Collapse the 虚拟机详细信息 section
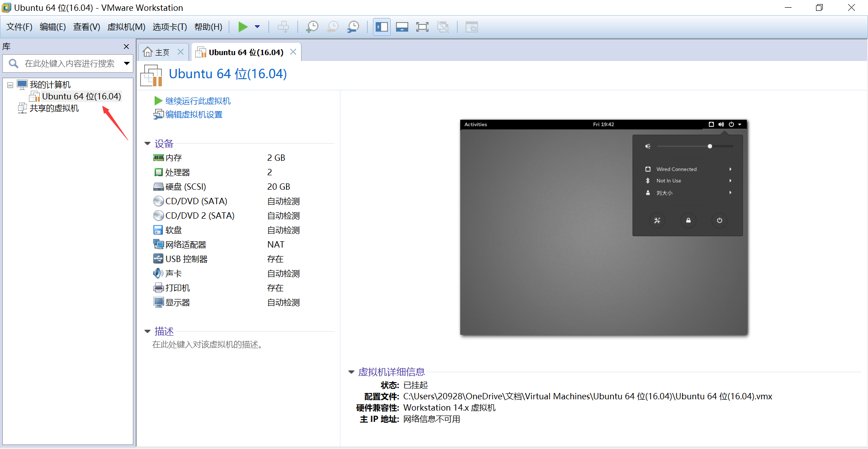 [351, 372]
